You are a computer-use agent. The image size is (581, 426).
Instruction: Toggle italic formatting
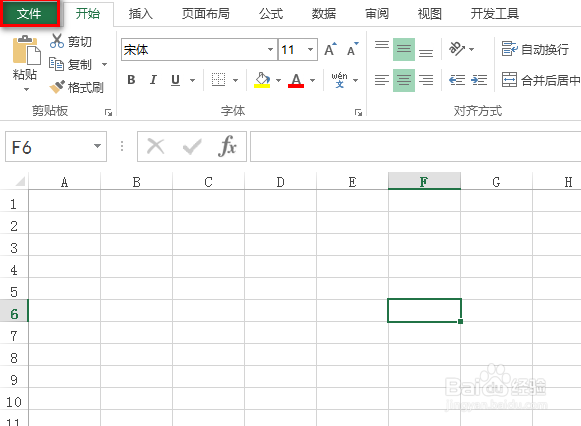coord(153,80)
